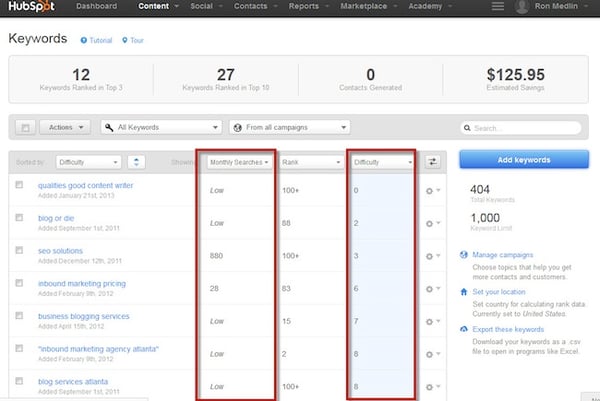Open the Content menu in the navigation bar
This screenshot has width=600, height=401.
pos(155,7)
